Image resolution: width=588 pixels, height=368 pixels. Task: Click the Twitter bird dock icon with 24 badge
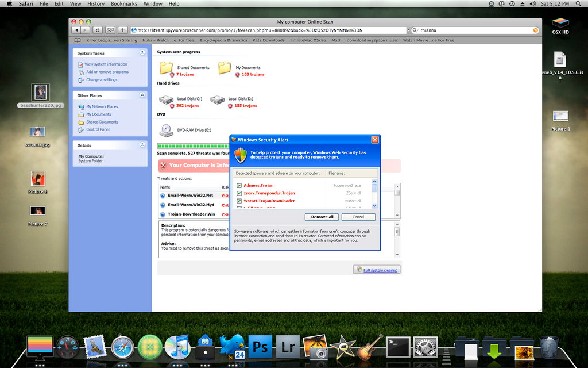[233, 347]
